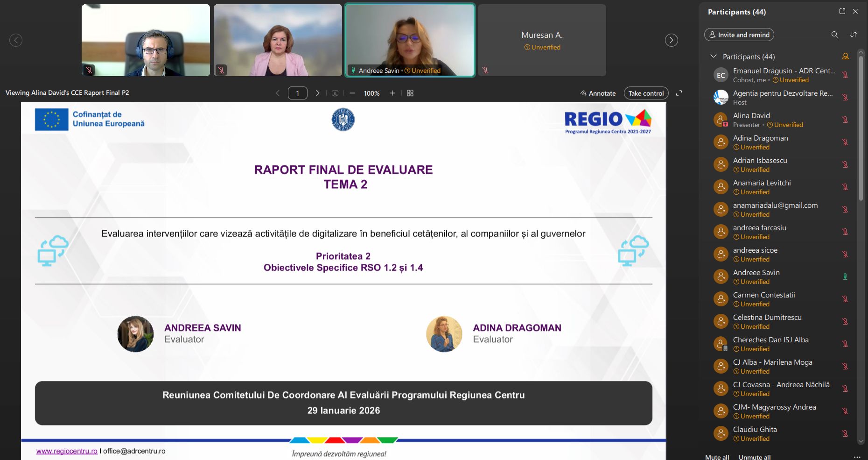Click the unverified users warning icon
The width and height of the screenshot is (868, 460).
click(x=845, y=57)
